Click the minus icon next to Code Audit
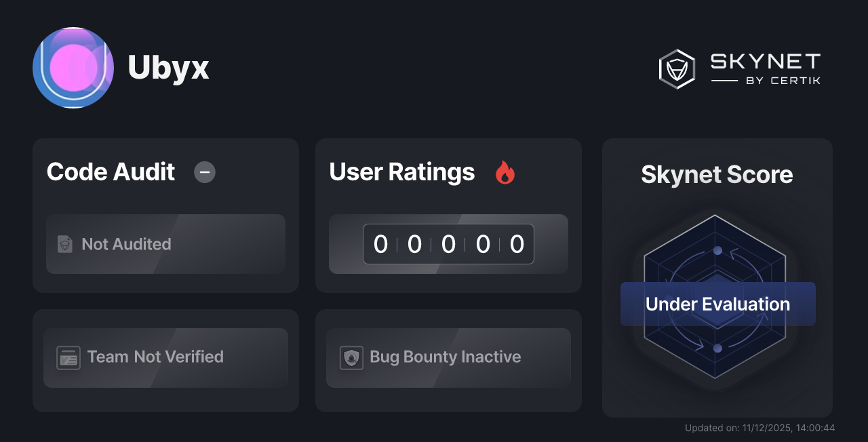868x442 pixels. (204, 172)
